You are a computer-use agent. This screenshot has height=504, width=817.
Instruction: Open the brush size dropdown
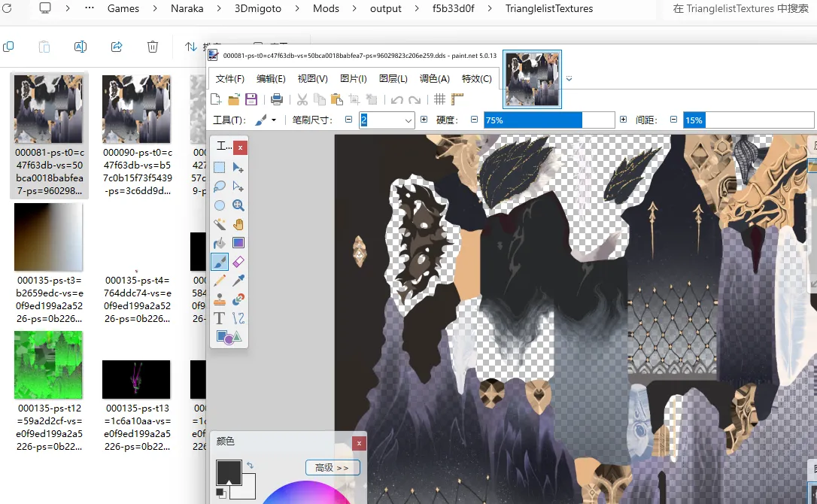pyautogui.click(x=408, y=120)
